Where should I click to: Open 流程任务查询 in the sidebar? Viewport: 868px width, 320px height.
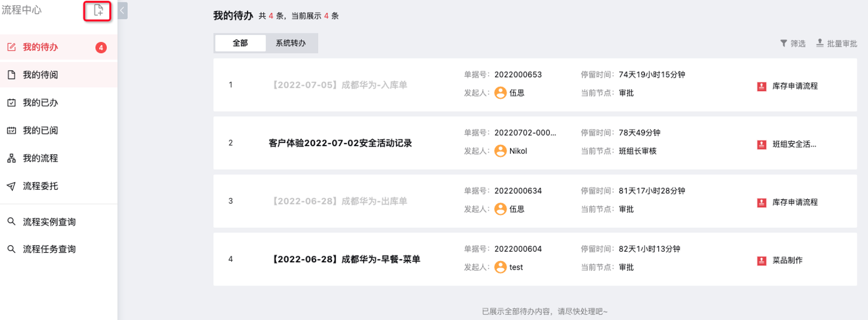(49, 249)
